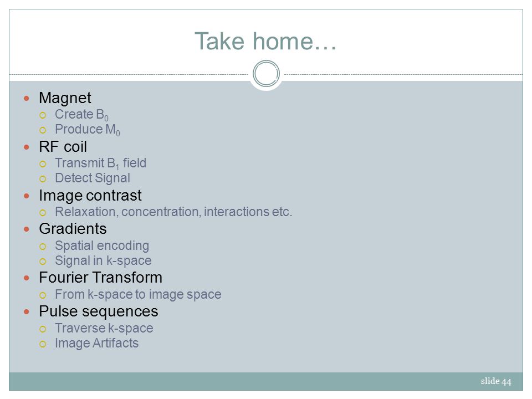
Task: Click the yellow ring bullet before Create B0
Action: 43,115
